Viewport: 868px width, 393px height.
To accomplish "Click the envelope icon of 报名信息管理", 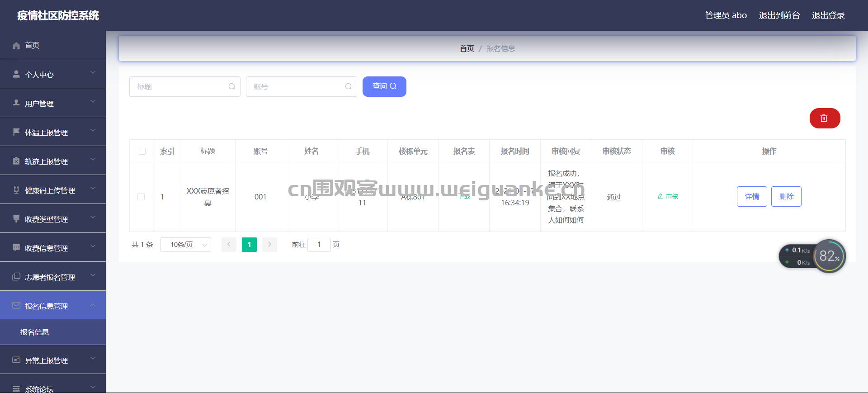I will click(x=16, y=306).
